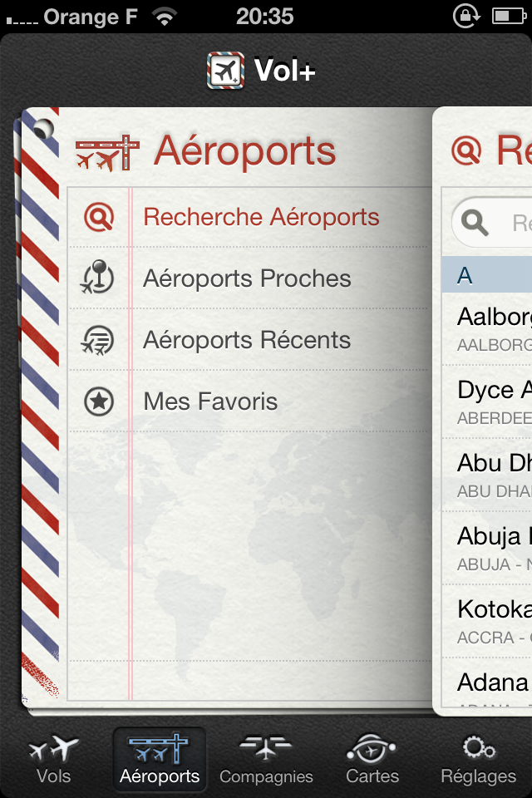Tap the search magnifier in the search field

475,223
